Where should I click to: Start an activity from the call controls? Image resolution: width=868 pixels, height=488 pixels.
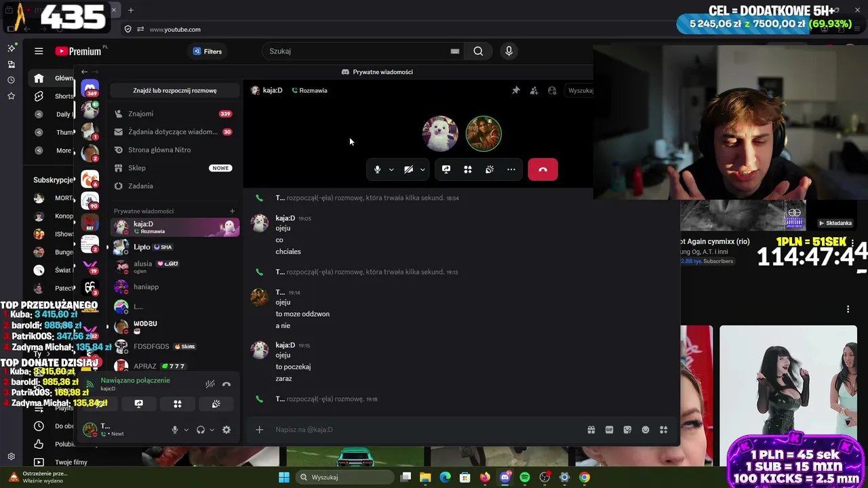tap(468, 169)
